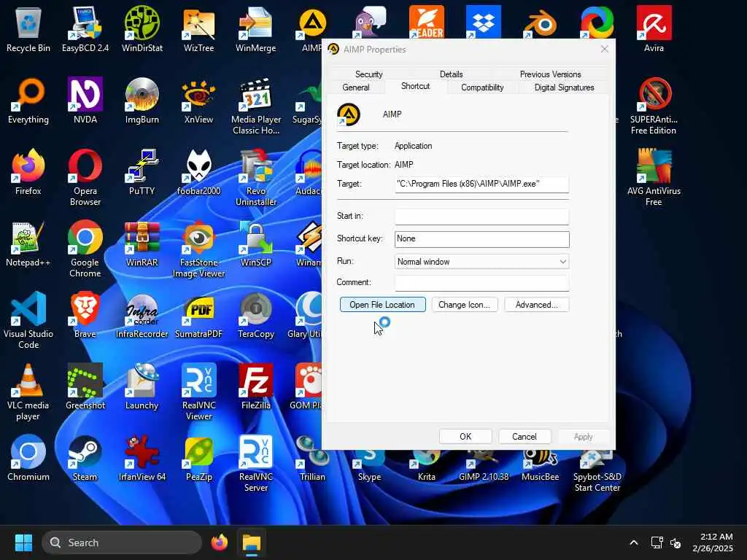Open the taskbar clock and date
This screenshot has width=747, height=560.
[713, 542]
